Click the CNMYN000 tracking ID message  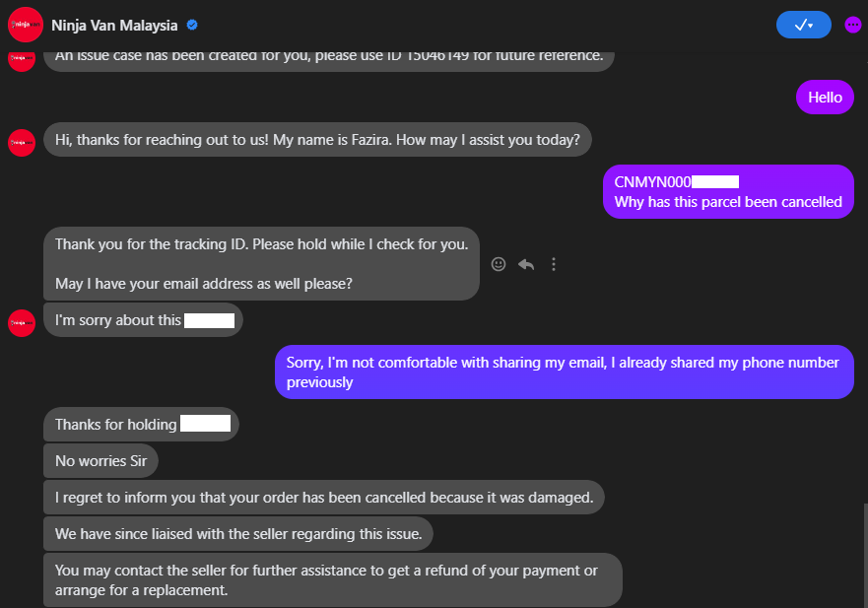pos(727,191)
